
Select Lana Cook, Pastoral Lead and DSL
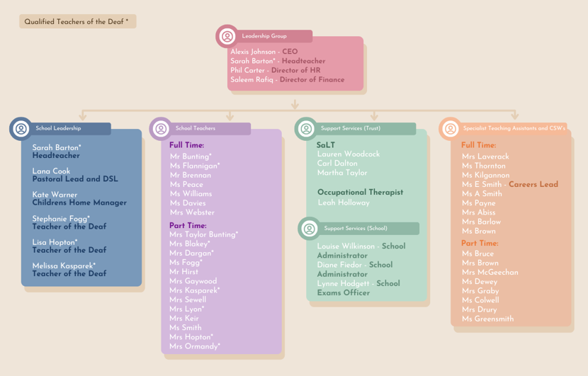tap(74, 175)
